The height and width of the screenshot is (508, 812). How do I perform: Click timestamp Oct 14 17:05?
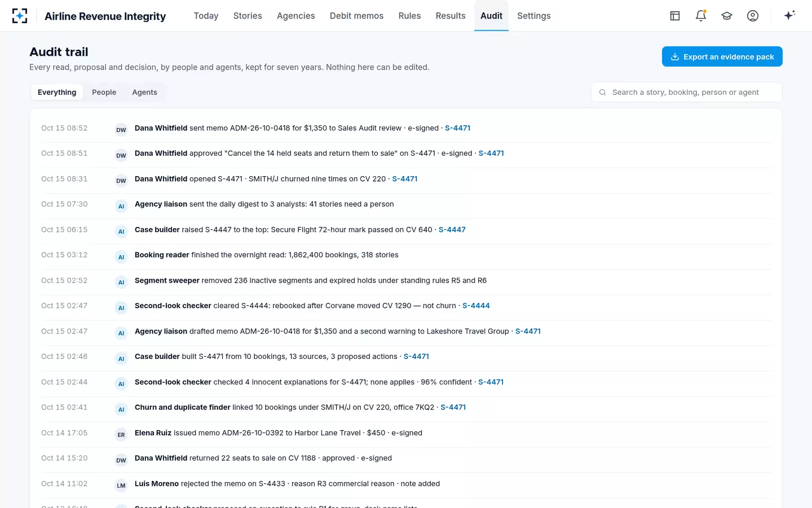(64, 433)
